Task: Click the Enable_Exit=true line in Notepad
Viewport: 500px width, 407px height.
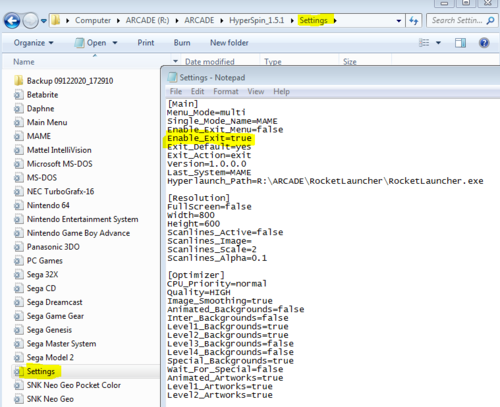Action: click(209, 138)
